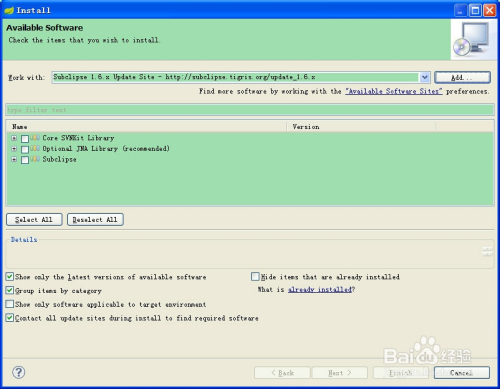
Task: Click the Cancel button
Action: pyautogui.click(x=462, y=373)
